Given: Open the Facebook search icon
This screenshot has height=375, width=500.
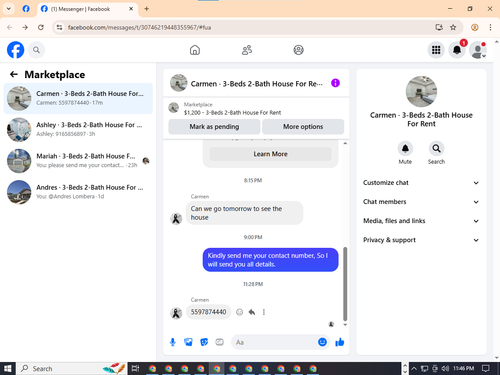Looking at the screenshot, I should [36, 50].
